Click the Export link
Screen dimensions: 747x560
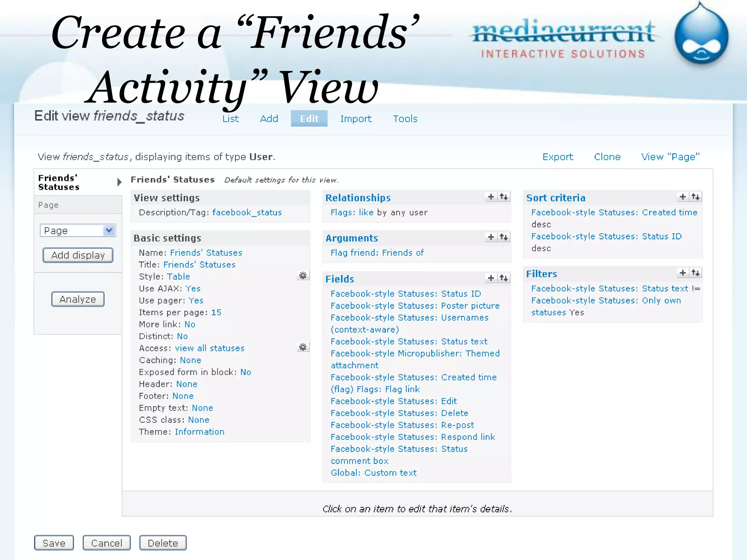pos(558,157)
